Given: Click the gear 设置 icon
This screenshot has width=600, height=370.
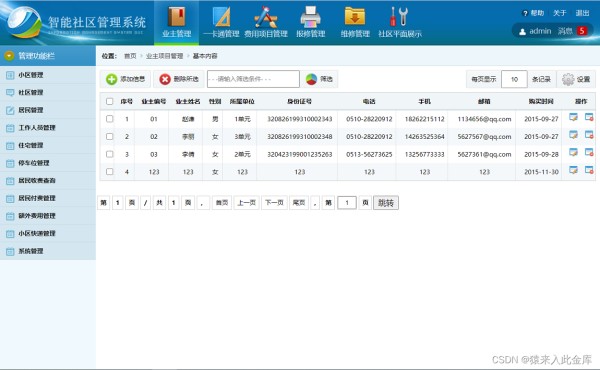Looking at the screenshot, I should click(568, 79).
